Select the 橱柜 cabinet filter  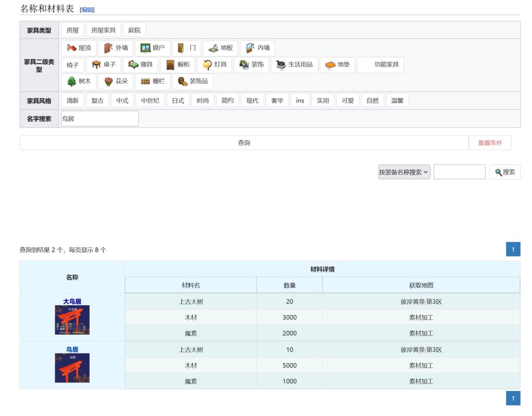[177, 64]
